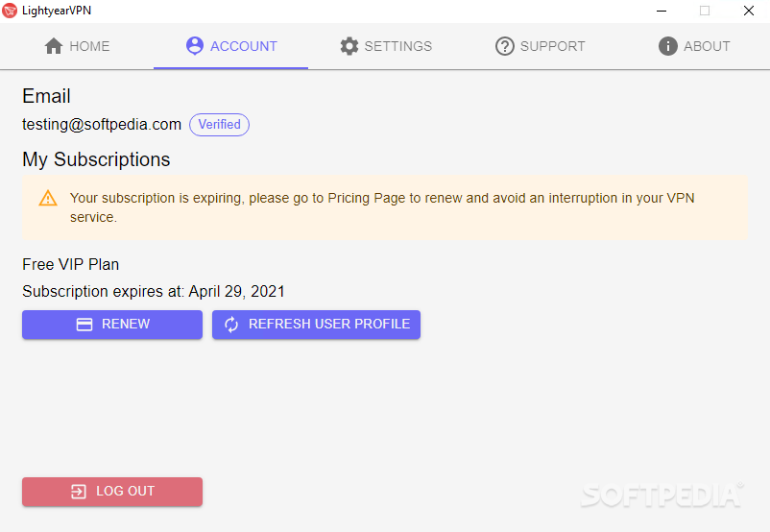Screen dimensions: 770x532
Task: Click the log out arrow icon
Action: pyautogui.click(x=79, y=492)
